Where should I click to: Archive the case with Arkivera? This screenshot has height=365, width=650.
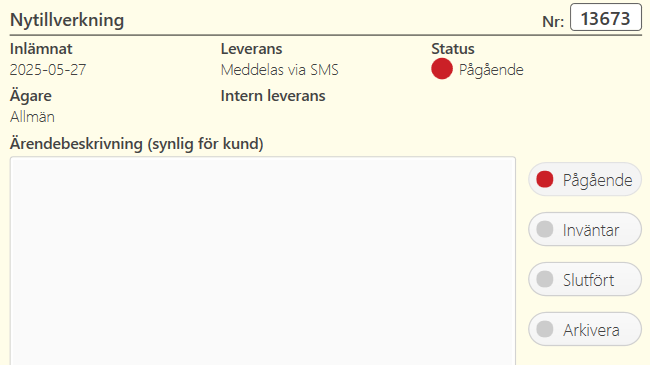(x=585, y=329)
